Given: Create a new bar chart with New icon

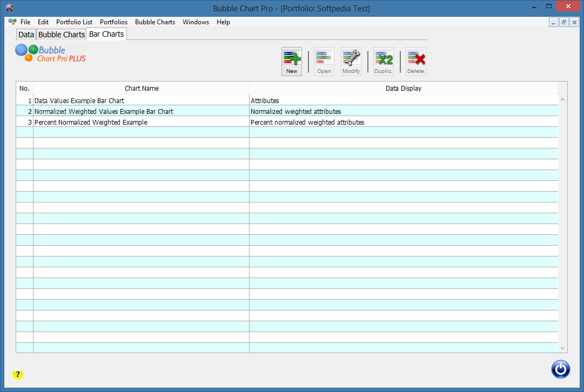Looking at the screenshot, I should pos(292,62).
